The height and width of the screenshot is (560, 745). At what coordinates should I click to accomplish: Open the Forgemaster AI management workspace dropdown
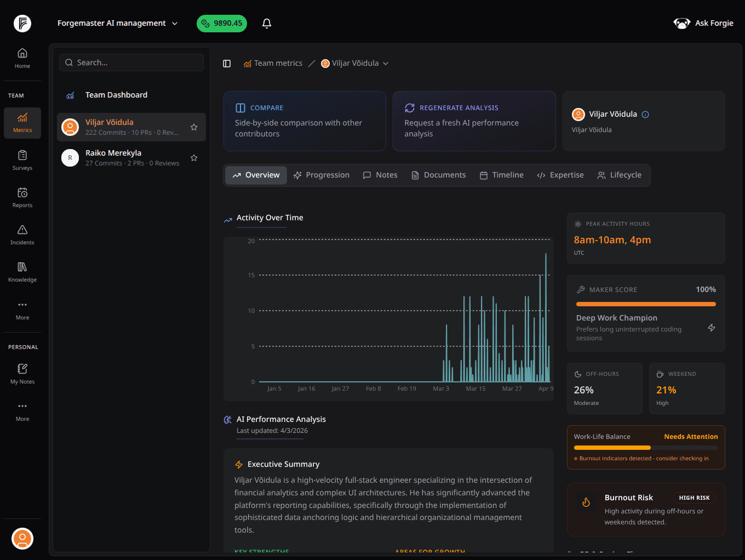pos(118,23)
